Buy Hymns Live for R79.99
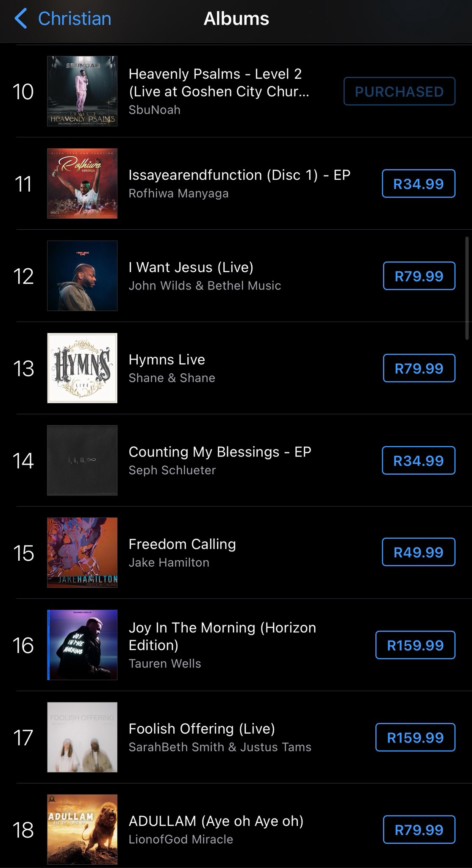 pyautogui.click(x=419, y=368)
